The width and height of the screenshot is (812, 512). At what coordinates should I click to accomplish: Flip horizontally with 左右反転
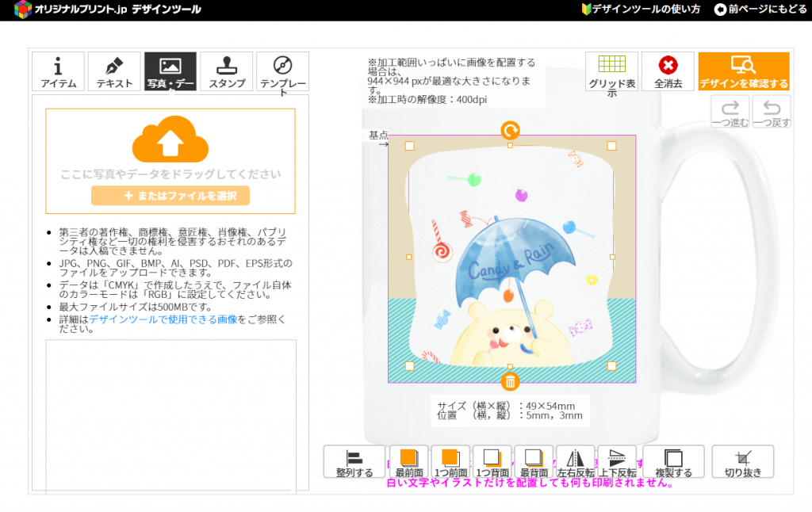click(x=576, y=462)
